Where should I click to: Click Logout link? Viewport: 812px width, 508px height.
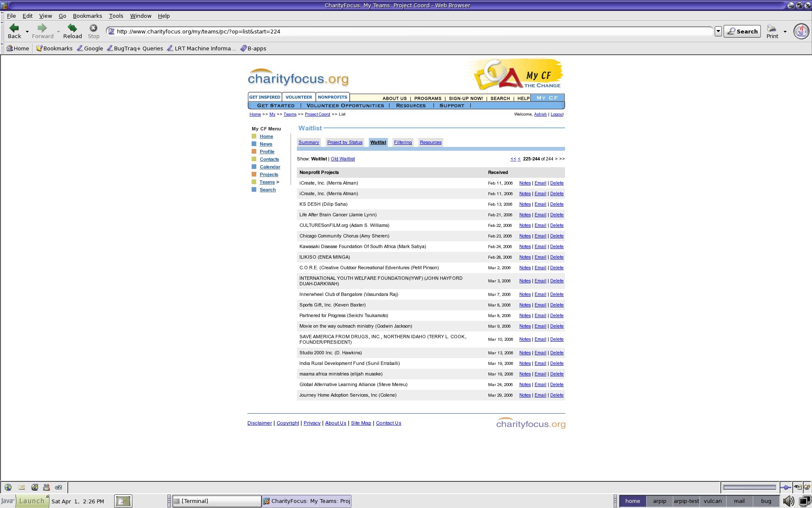[x=557, y=114]
